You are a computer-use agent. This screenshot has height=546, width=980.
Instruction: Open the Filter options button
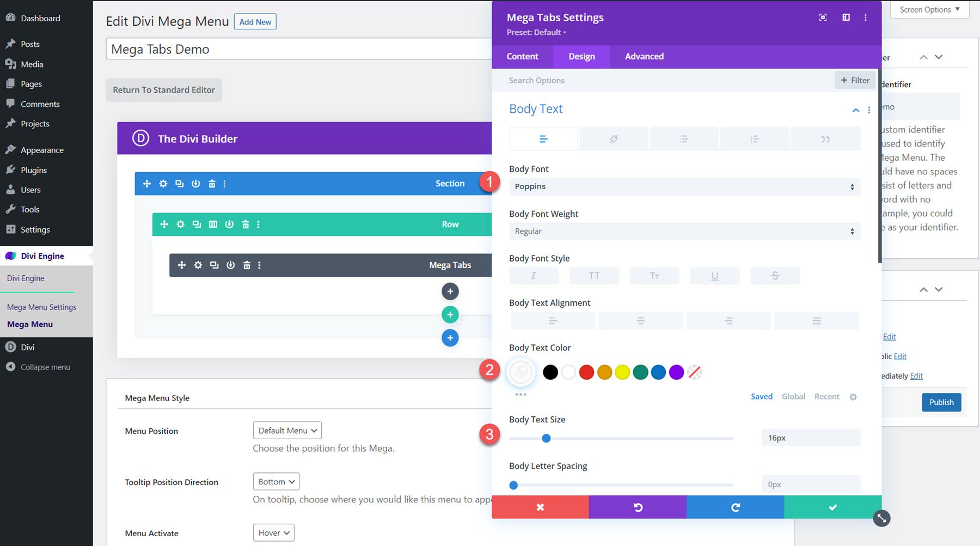[855, 80]
